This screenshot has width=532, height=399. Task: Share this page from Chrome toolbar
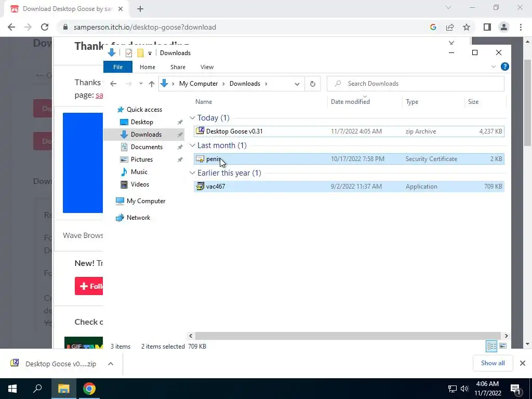click(x=450, y=27)
